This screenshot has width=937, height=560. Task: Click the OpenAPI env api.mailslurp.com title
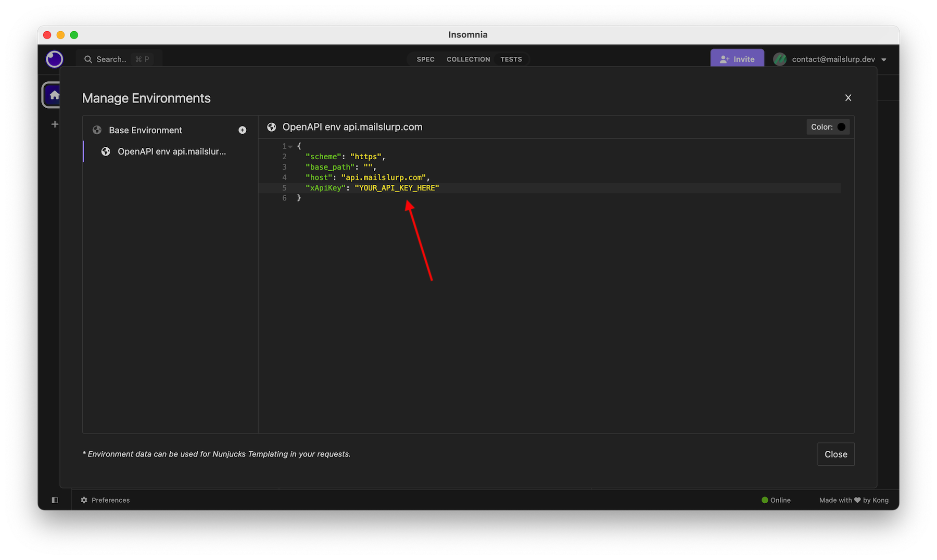pos(352,127)
